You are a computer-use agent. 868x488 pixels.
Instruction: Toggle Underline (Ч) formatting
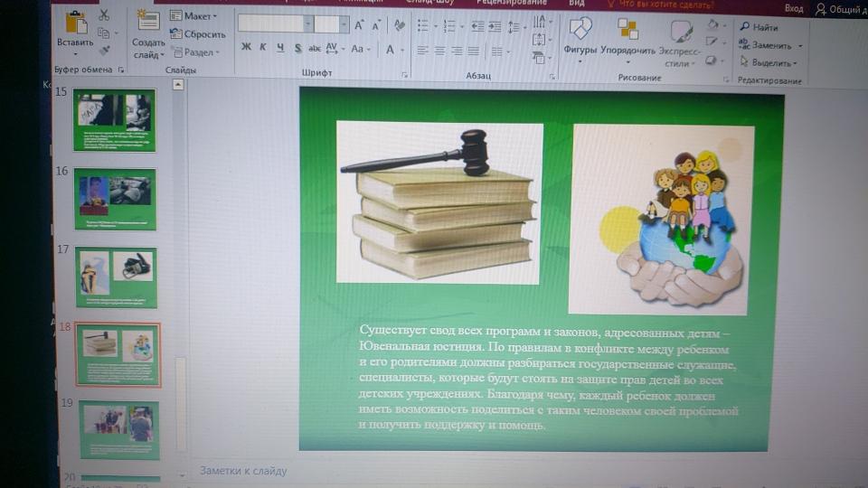coord(280,48)
